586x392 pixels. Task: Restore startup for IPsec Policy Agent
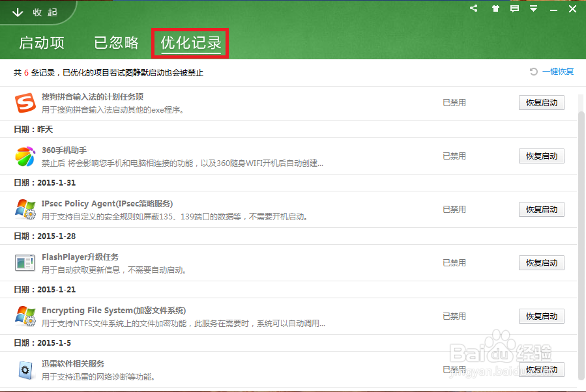(542, 210)
